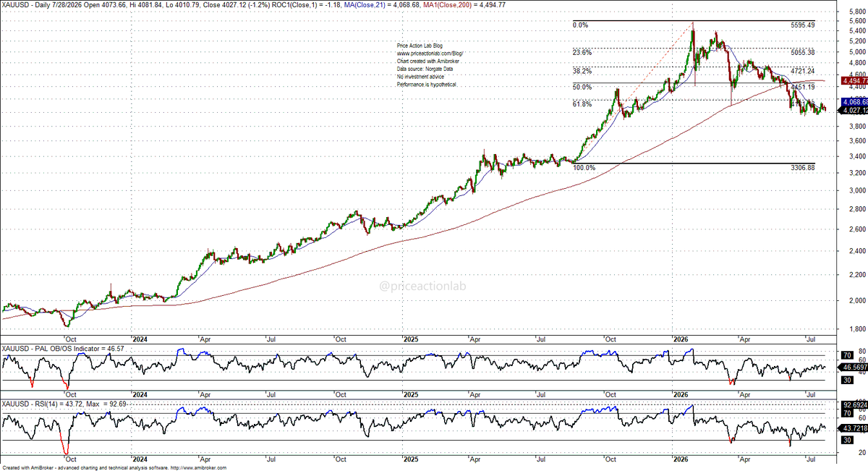Pick the Fibonacci price value "4451.19"

[802, 87]
